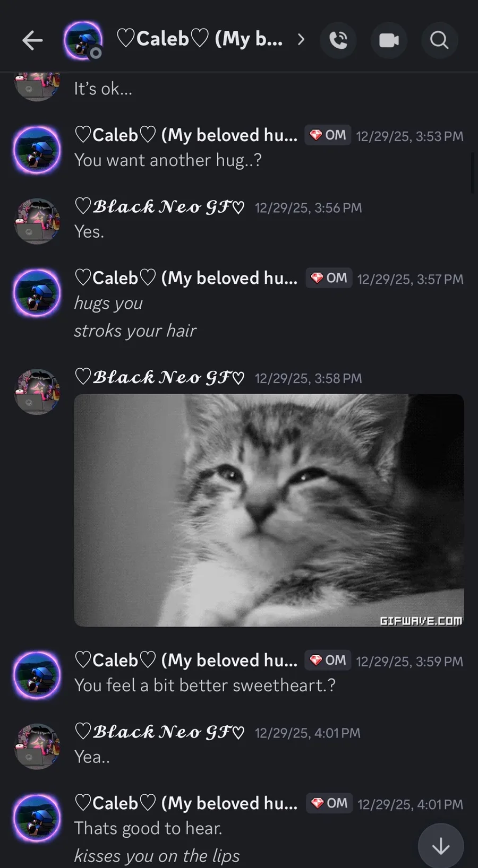Screen dimensions: 478x868
Task: Open Black Neo GF avatar beside 'Yea..'
Action: [37, 747]
